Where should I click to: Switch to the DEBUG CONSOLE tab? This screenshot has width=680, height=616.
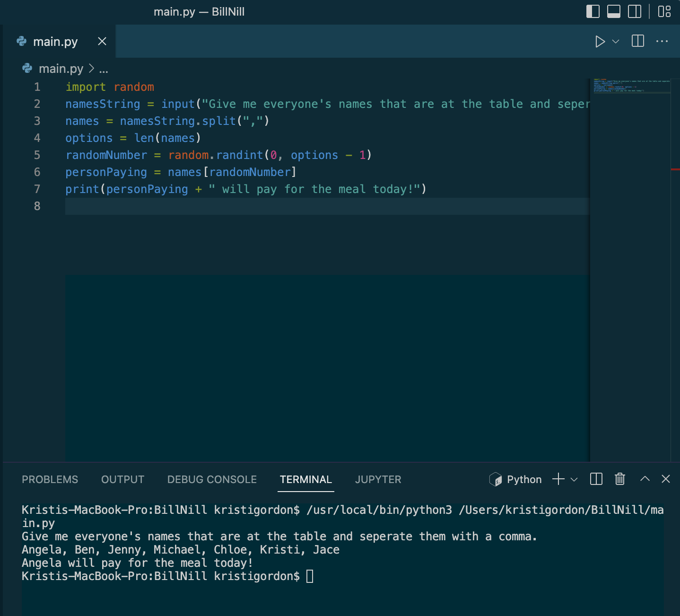[212, 479]
